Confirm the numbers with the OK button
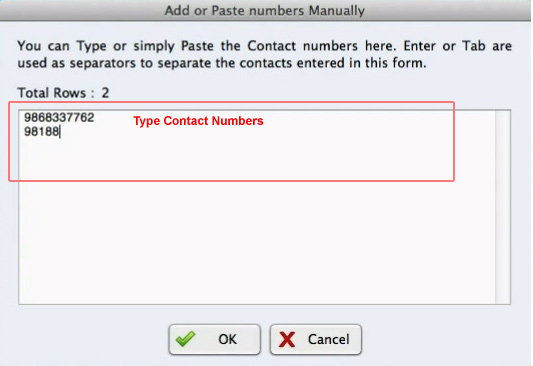533x366 pixels. point(214,339)
